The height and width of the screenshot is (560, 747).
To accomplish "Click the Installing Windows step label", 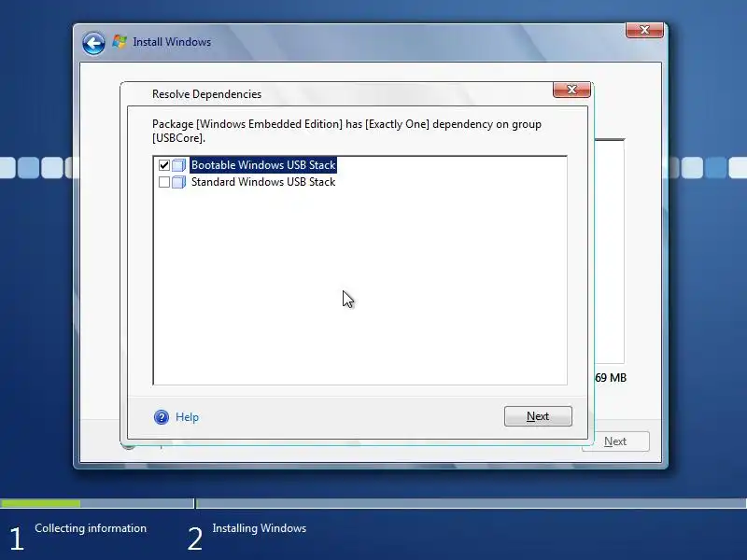I will tap(260, 528).
